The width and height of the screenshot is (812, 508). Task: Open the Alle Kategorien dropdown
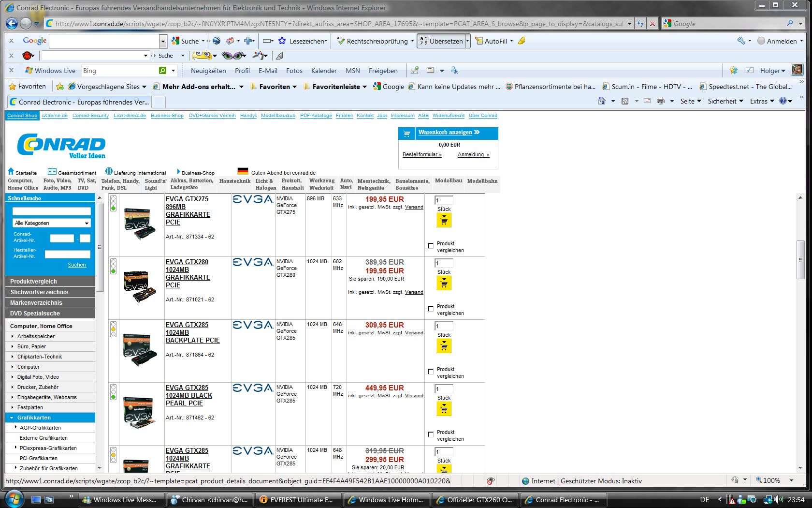click(x=52, y=223)
